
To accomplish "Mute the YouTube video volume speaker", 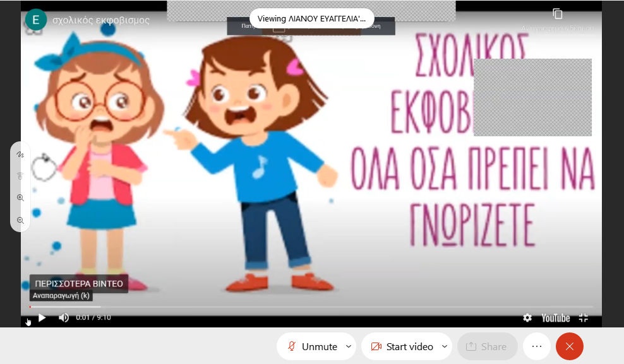I will 63,318.
